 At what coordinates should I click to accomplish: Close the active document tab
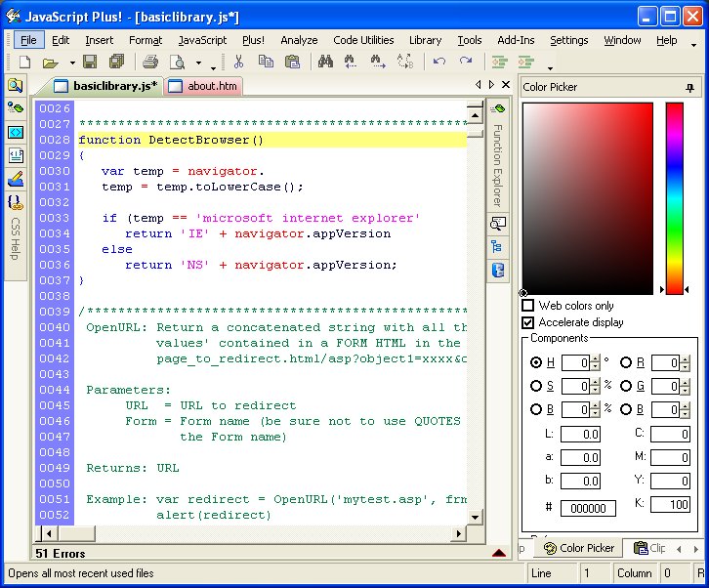[506, 85]
